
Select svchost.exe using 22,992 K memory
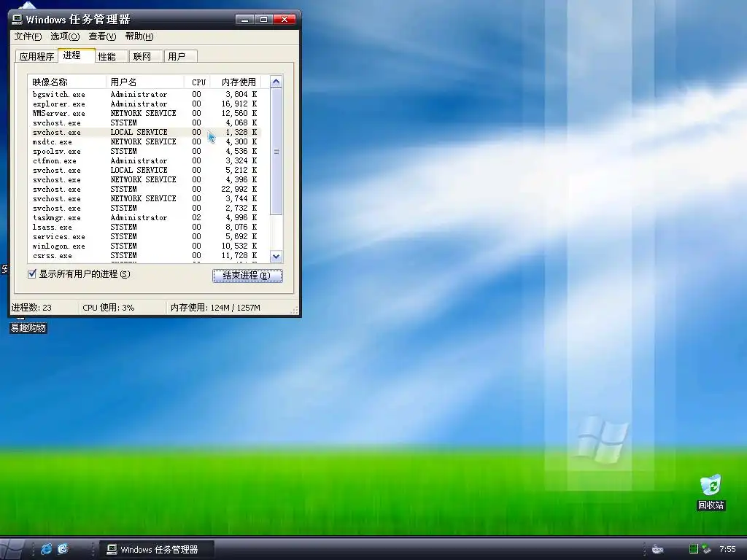(x=145, y=189)
